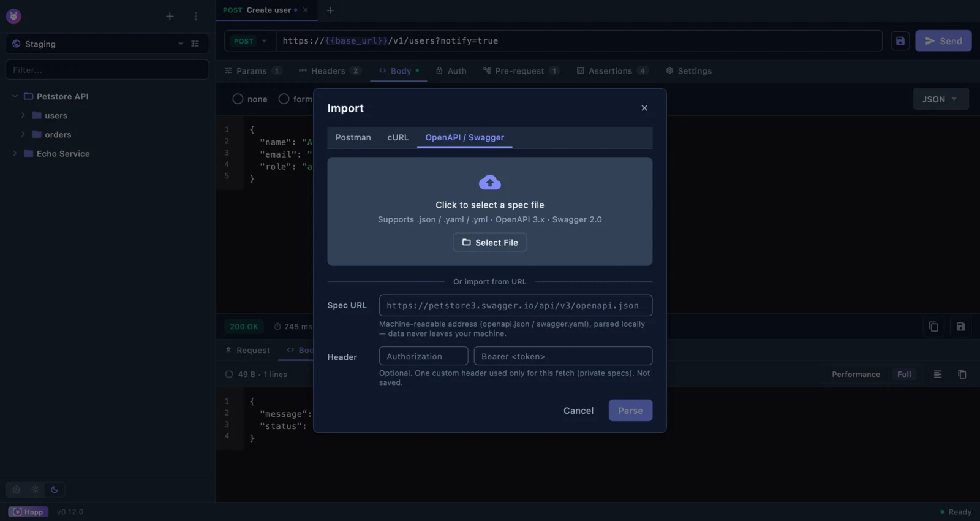Switch to the cURL import tab
Screen dimensions: 980x521
[398, 137]
